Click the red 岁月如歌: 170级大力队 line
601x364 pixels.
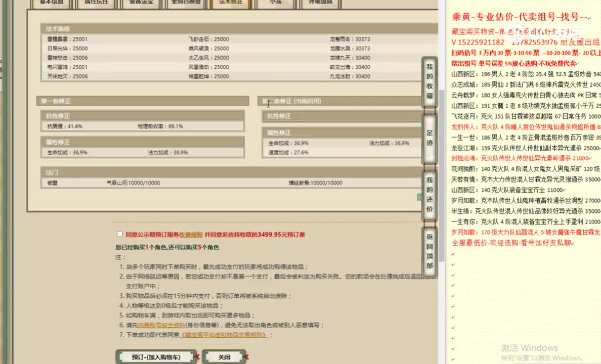click(526, 232)
